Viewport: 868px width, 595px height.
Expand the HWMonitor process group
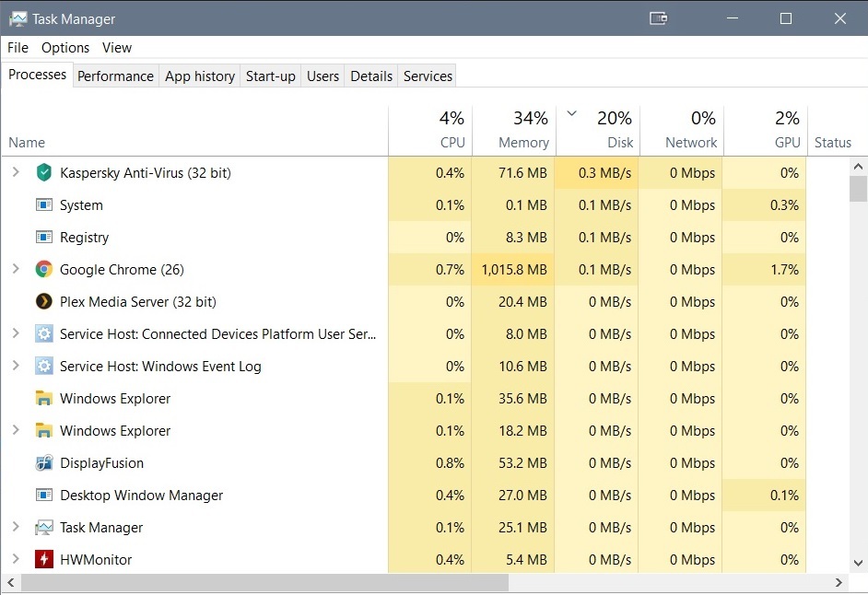click(16, 560)
